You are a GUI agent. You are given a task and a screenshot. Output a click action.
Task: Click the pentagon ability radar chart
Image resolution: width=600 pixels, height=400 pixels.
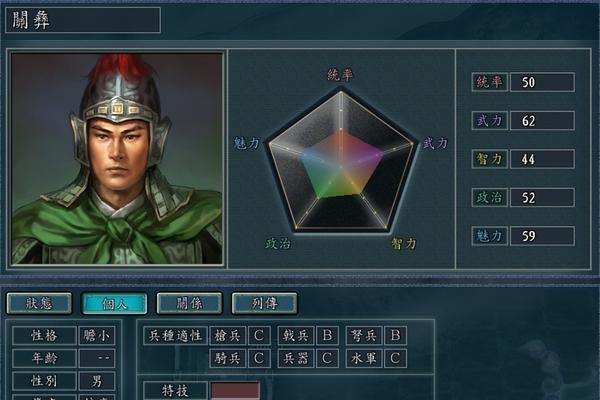point(341,161)
